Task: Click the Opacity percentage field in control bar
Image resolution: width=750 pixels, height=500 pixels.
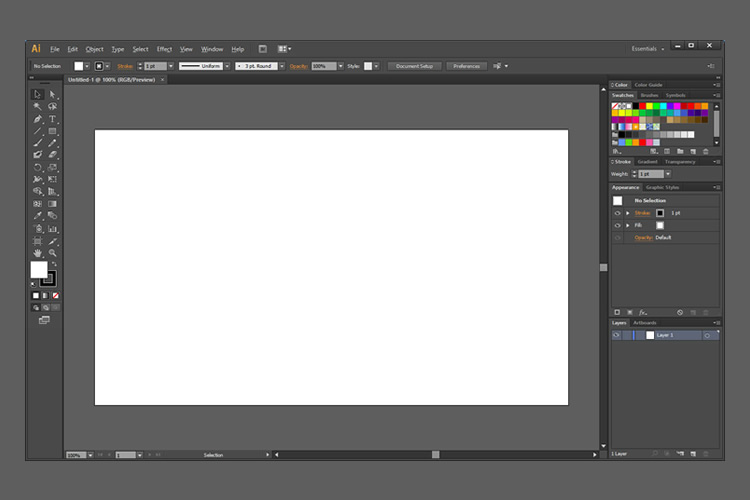Action: (x=322, y=66)
